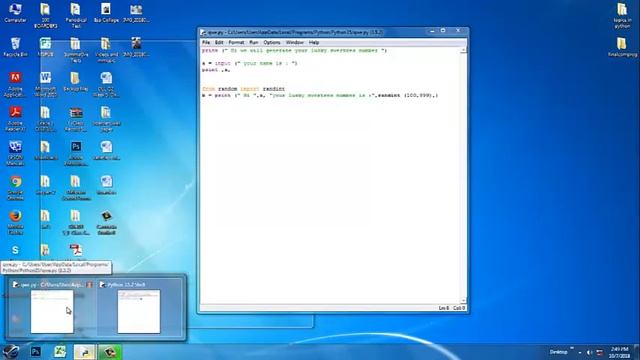Viewport: 640px width, 360px height.
Task: Open the Run menu in the IDLE editor
Action: [x=253, y=42]
